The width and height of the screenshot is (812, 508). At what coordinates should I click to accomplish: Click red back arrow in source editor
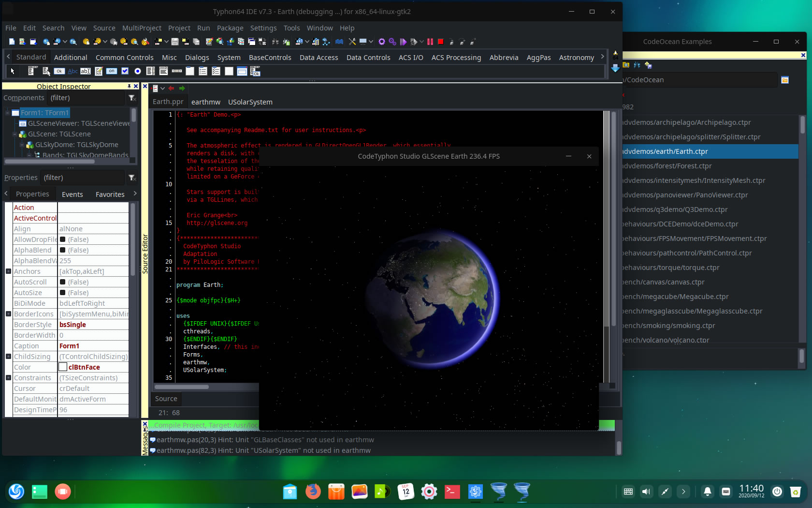click(171, 89)
